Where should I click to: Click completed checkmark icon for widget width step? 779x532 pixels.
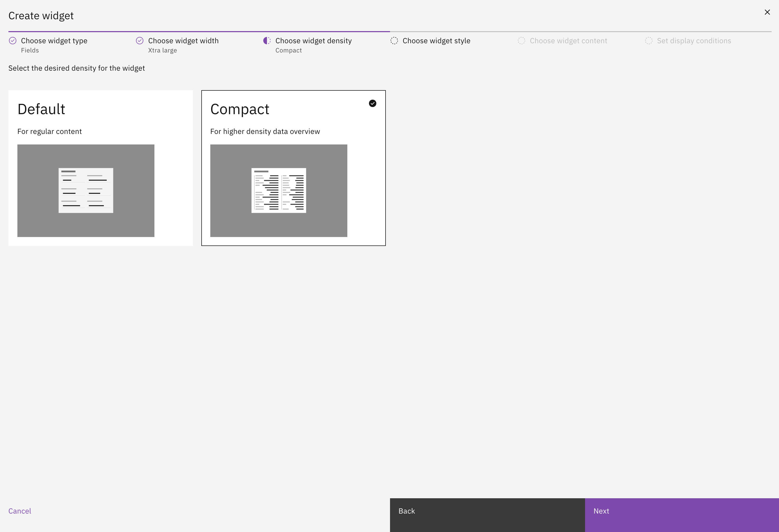[140, 41]
